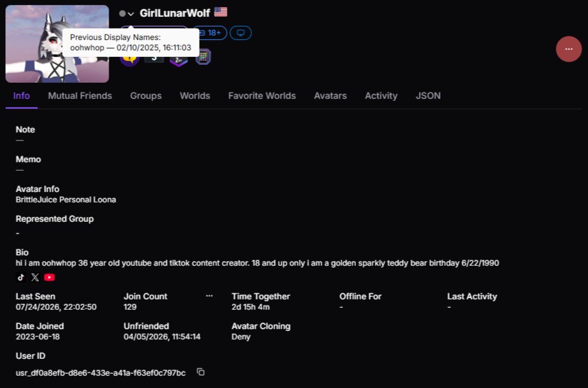The height and width of the screenshot is (388, 588).
Task: Open the Groups tab
Action: click(x=146, y=96)
